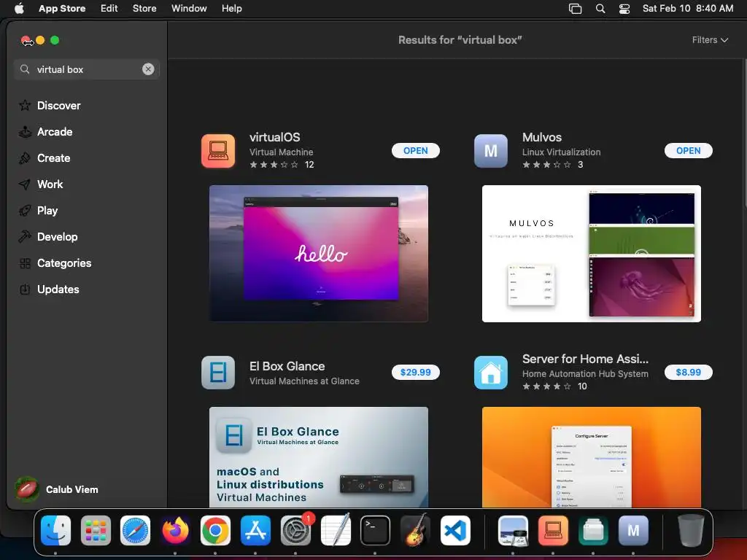Open the El Box Glance title

pyautogui.click(x=287, y=366)
